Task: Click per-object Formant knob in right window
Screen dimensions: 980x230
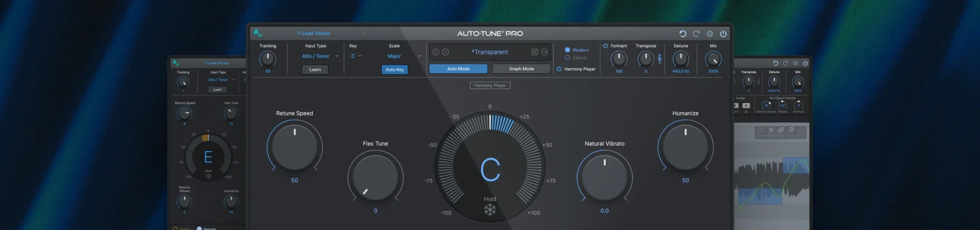Action: (x=799, y=105)
